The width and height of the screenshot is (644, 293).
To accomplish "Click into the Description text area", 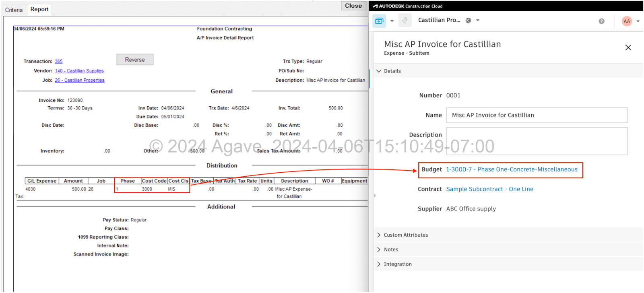I will (x=537, y=141).
